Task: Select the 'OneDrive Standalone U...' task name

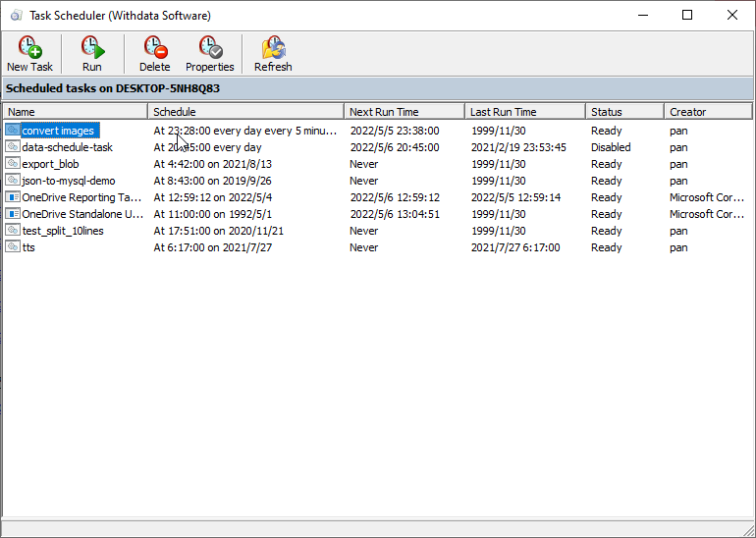Action: click(82, 214)
